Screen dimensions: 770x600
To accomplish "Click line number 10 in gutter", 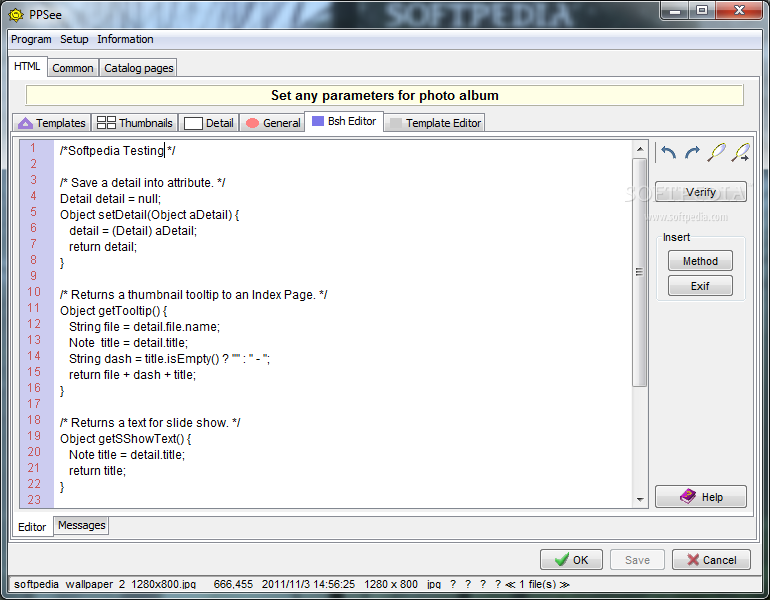I will 34,292.
